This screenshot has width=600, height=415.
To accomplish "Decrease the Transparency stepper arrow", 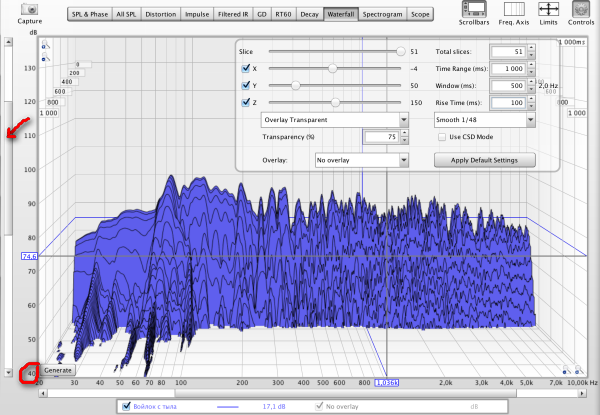I will (x=403, y=140).
